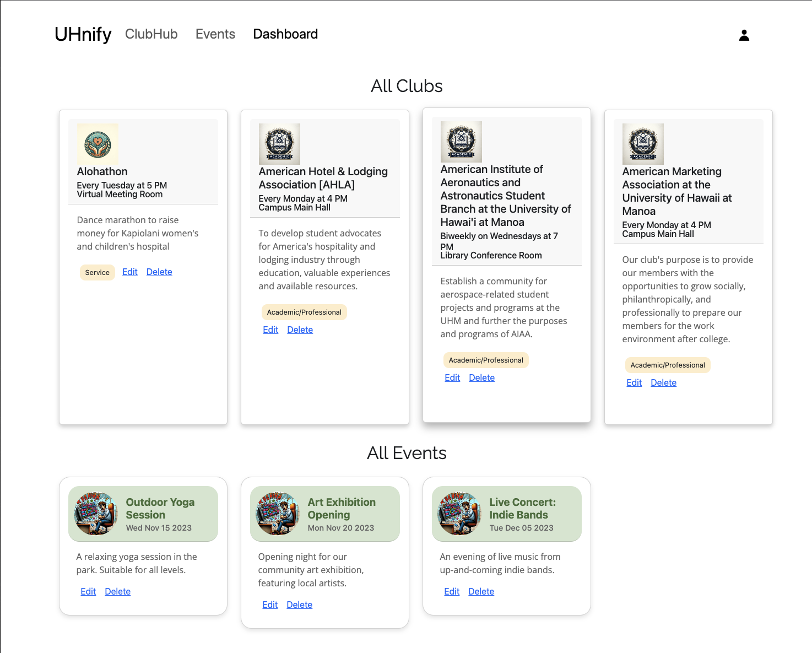This screenshot has height=653, width=812.
Task: Open the user profile icon
Action: pos(744,35)
